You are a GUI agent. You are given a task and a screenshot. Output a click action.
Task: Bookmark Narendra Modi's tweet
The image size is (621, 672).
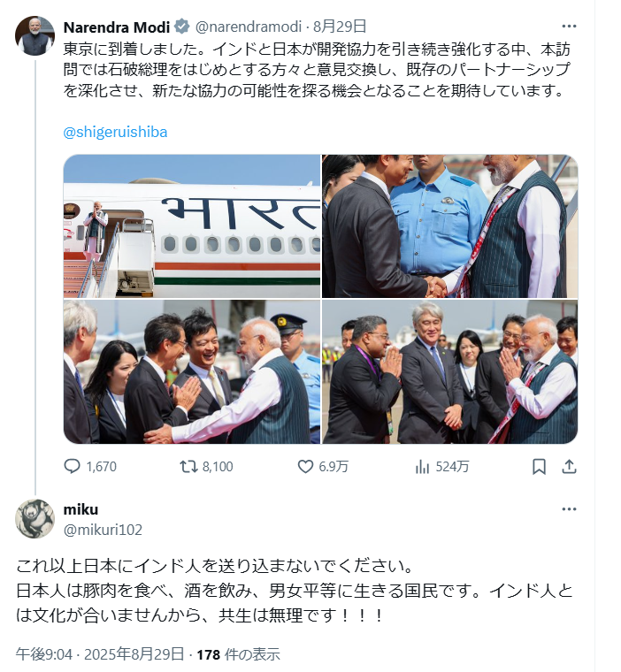click(539, 466)
